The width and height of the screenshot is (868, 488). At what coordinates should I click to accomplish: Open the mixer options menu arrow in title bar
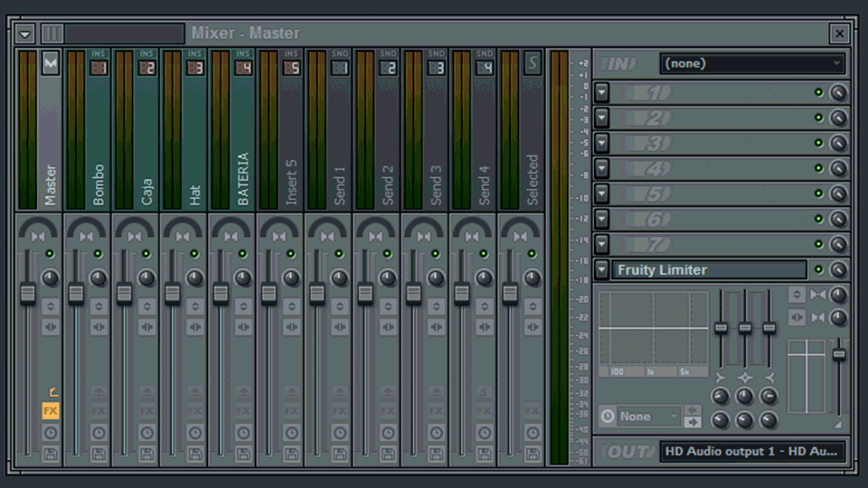click(25, 33)
